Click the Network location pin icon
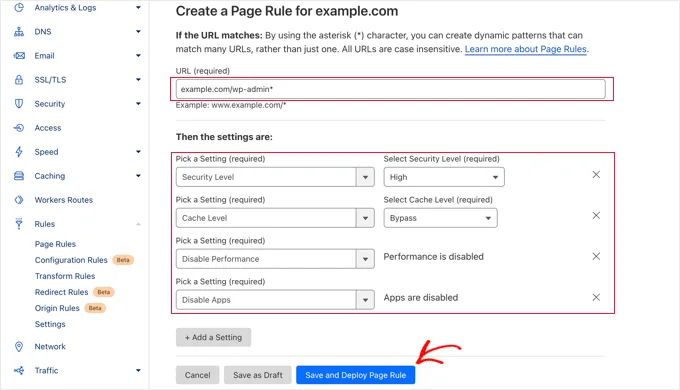 coord(19,346)
